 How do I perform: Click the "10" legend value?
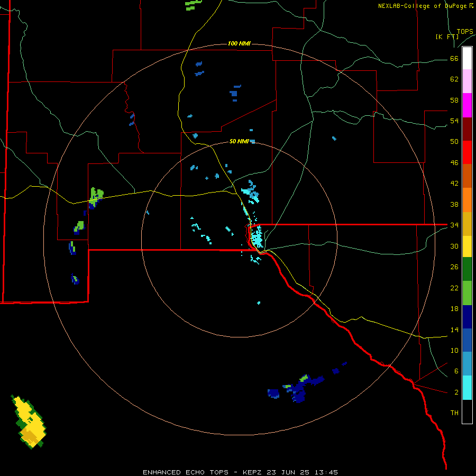[454, 350]
